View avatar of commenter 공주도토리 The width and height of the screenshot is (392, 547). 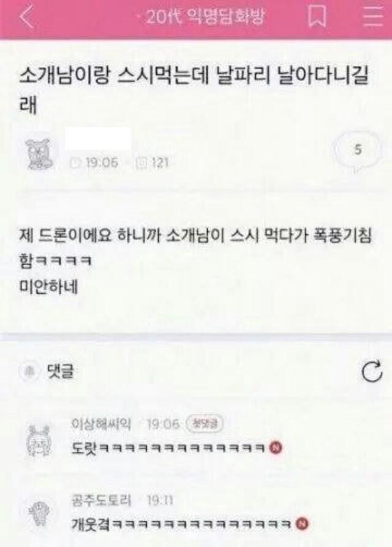tap(40, 513)
